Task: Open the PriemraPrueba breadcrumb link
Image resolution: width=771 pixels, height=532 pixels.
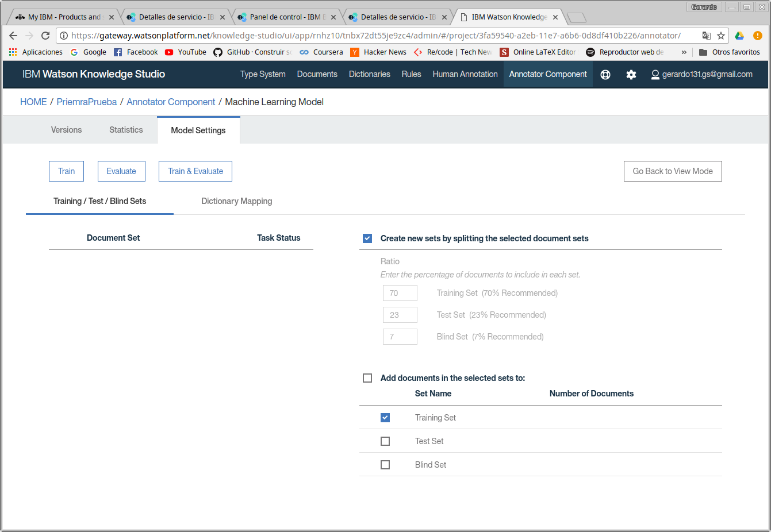Action: coord(87,102)
